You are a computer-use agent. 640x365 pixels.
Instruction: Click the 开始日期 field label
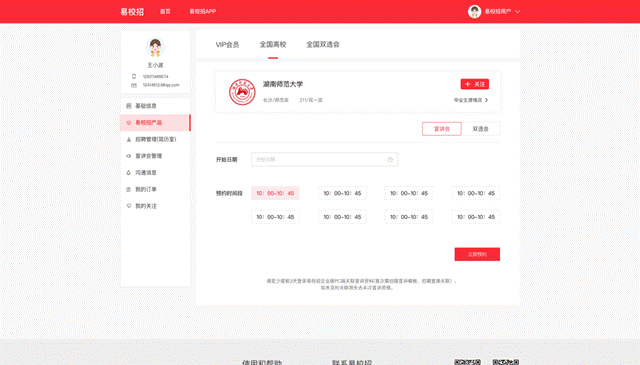(227, 160)
